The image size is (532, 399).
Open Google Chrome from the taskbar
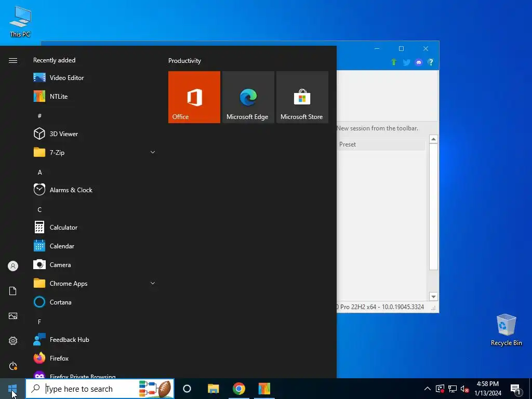click(239, 389)
